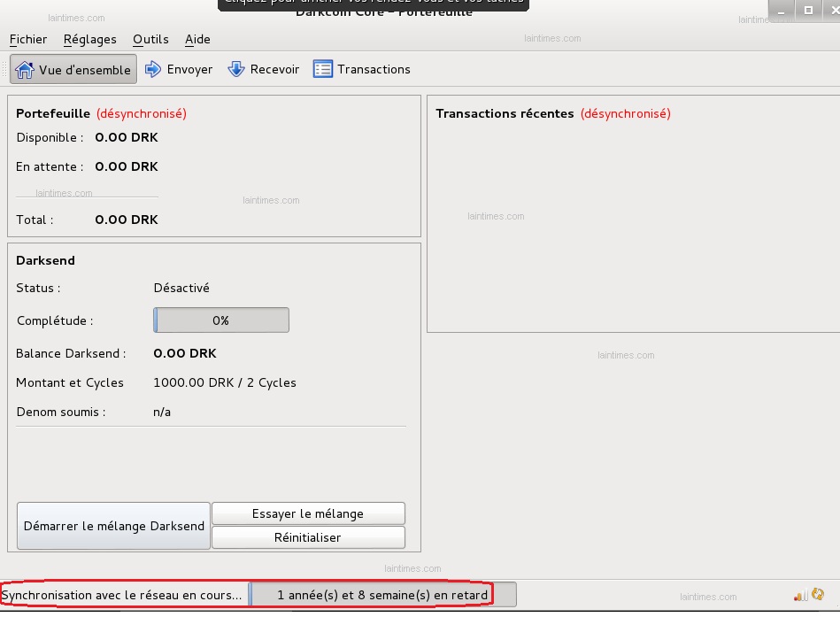The width and height of the screenshot is (840, 617).
Task: Open the Fichier menu
Action: click(x=28, y=39)
